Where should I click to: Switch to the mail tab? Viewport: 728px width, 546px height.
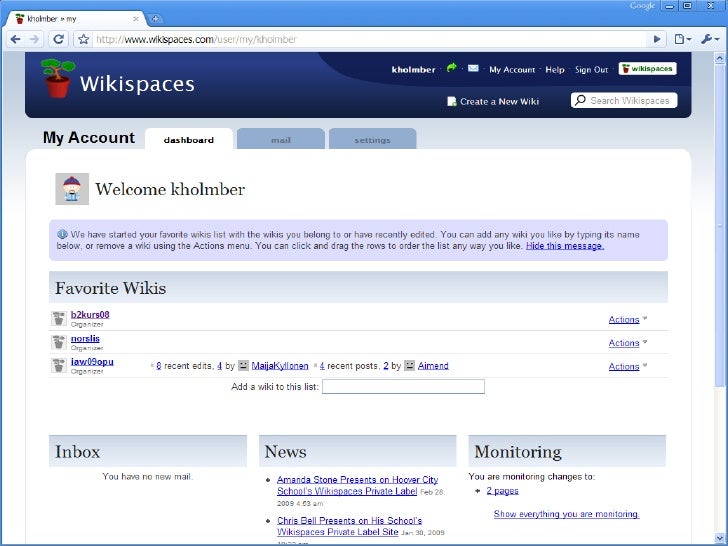tap(281, 139)
